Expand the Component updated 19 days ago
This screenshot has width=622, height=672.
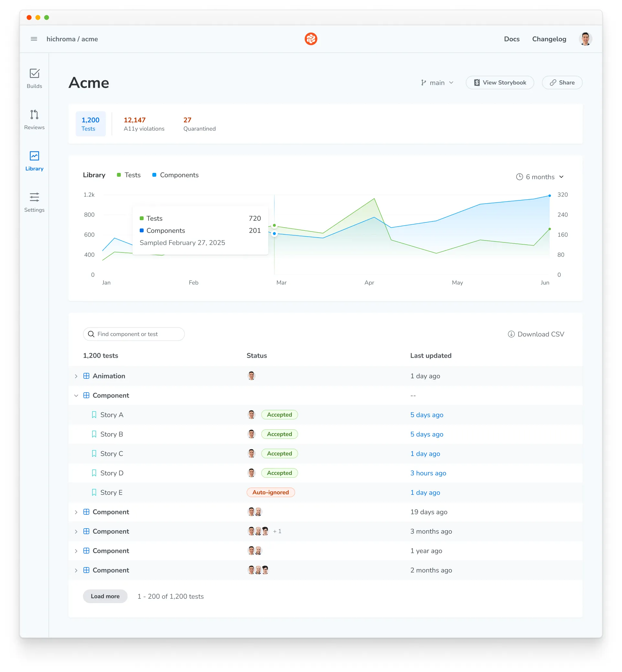click(x=76, y=512)
